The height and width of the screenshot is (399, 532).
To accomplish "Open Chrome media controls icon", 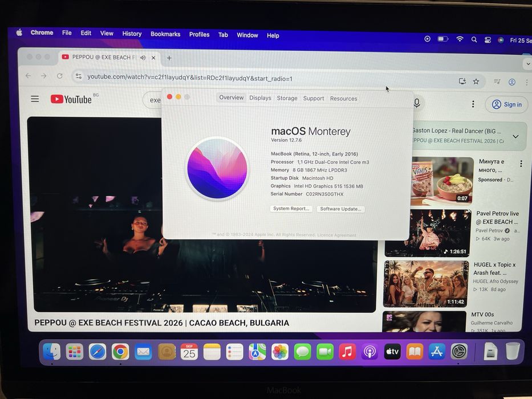I will 497,82.
